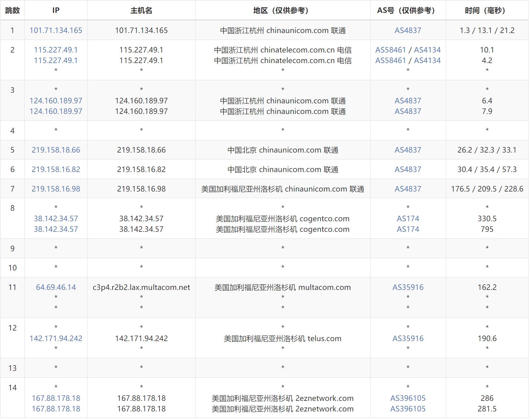Click the AS4837 link in hop 1 row
Screen dimensions: 531x420
click(x=408, y=30)
